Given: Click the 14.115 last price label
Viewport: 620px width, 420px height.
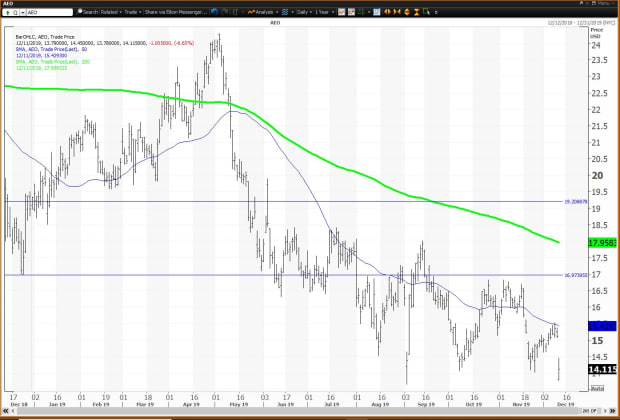Looking at the screenshot, I should (x=602, y=369).
